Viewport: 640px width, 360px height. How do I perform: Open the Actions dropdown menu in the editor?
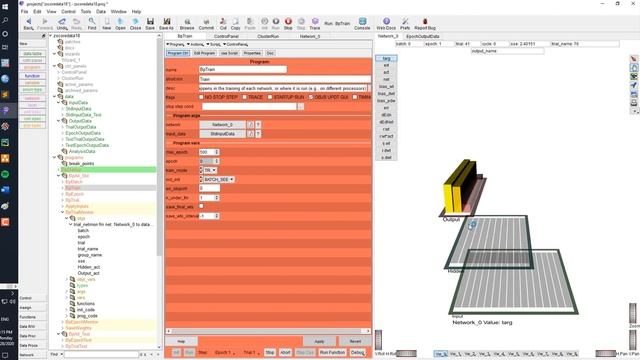click(x=196, y=44)
